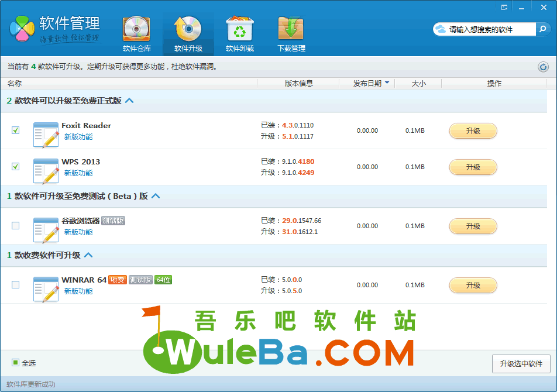Select the 谷歌浏览器 name text
The width and height of the screenshot is (557, 392).
80,221
